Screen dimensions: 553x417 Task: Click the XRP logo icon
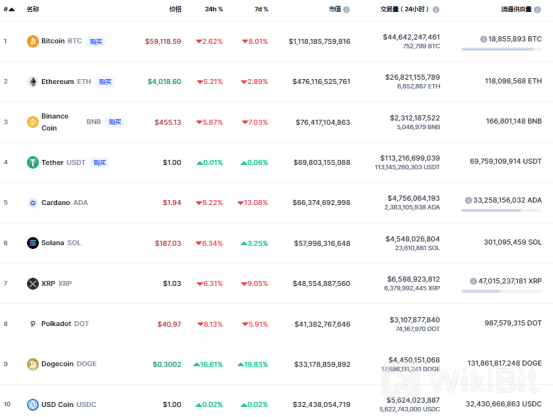(x=33, y=284)
